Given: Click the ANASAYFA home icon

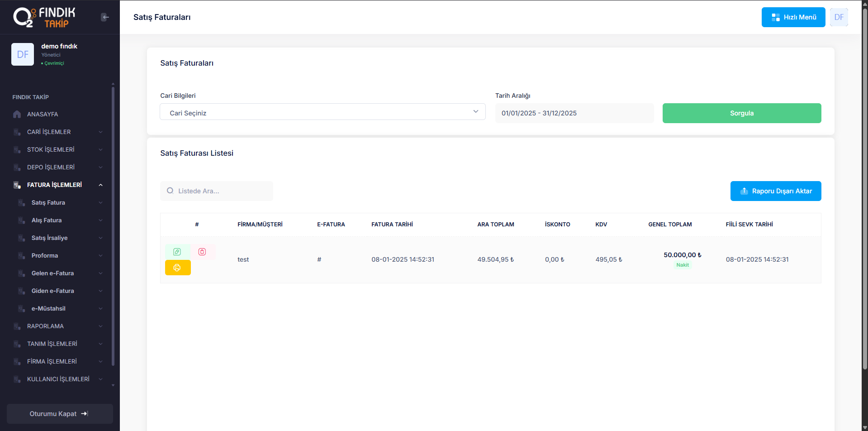Looking at the screenshot, I should click(x=17, y=114).
